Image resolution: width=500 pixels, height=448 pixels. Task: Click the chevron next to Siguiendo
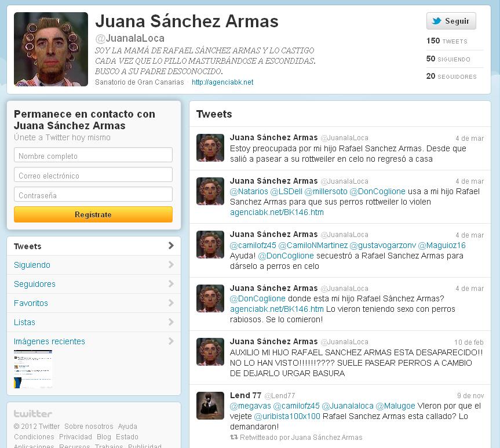pos(171,264)
